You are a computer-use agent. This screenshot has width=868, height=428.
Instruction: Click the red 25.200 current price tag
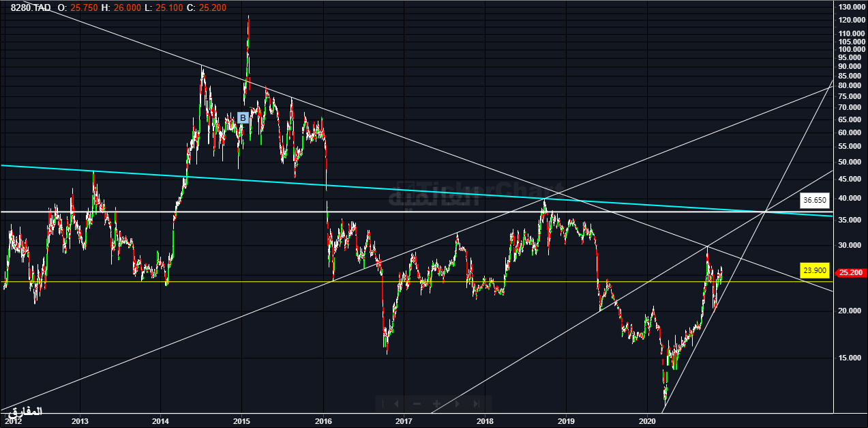pos(850,272)
